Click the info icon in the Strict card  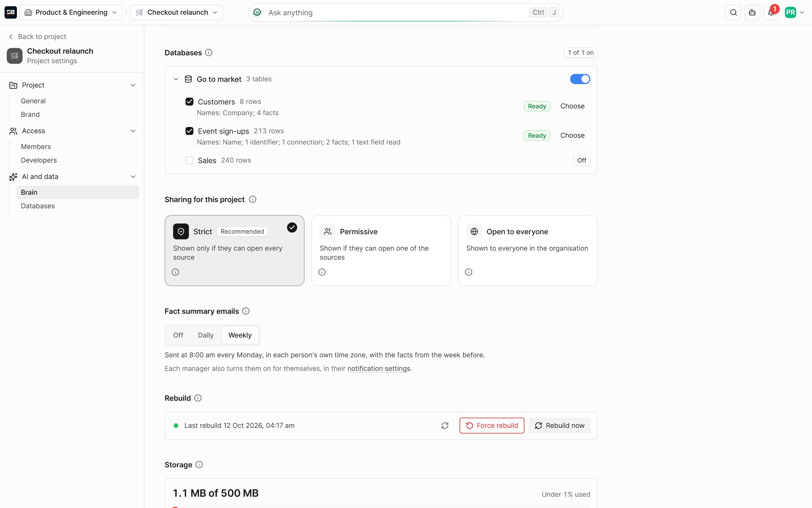(x=175, y=272)
